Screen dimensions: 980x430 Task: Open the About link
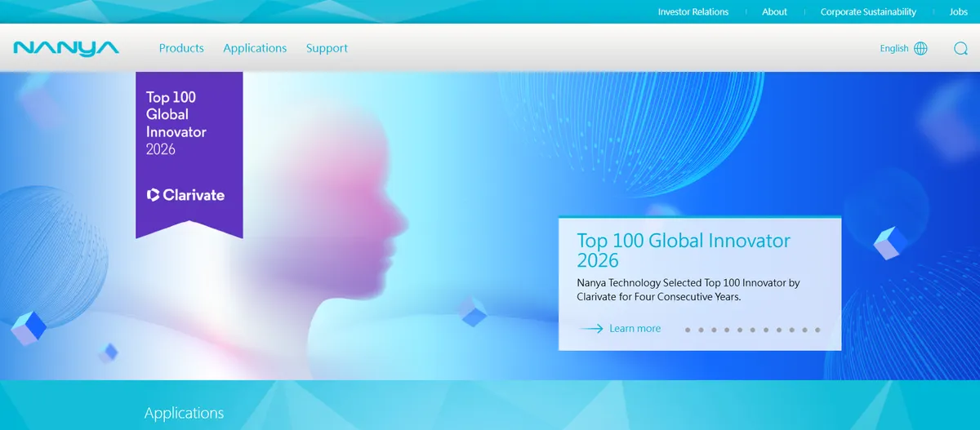tap(774, 12)
